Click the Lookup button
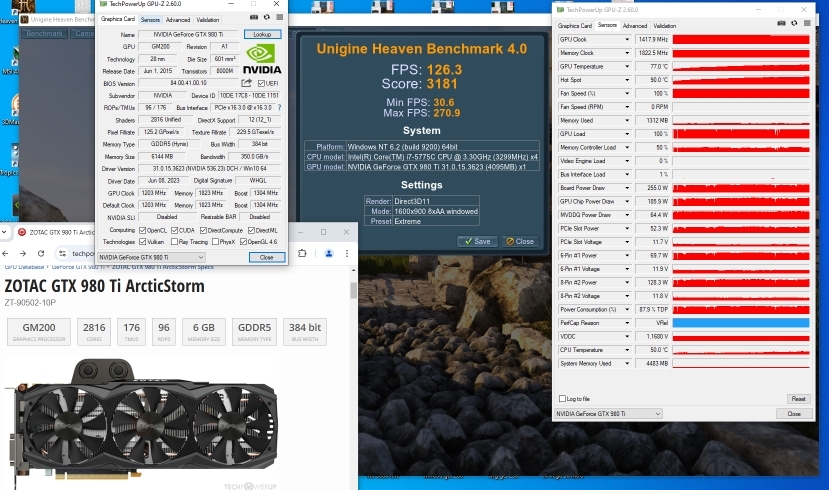 click(262, 34)
